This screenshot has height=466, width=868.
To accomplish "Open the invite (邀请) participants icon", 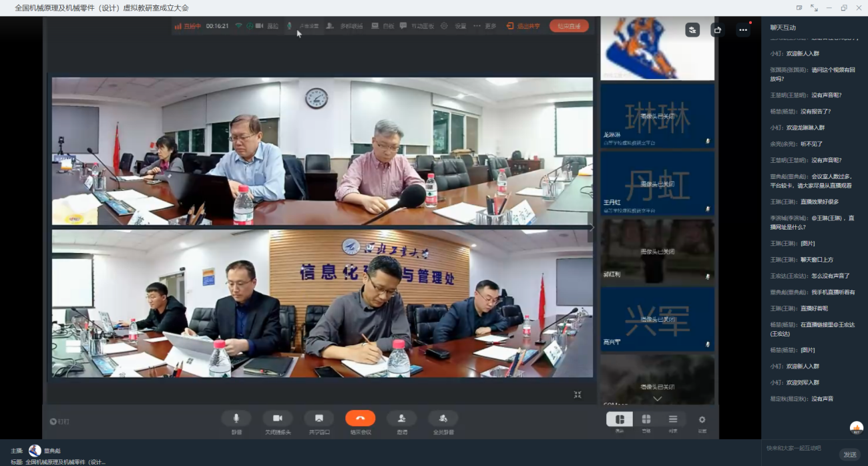I will click(x=401, y=419).
